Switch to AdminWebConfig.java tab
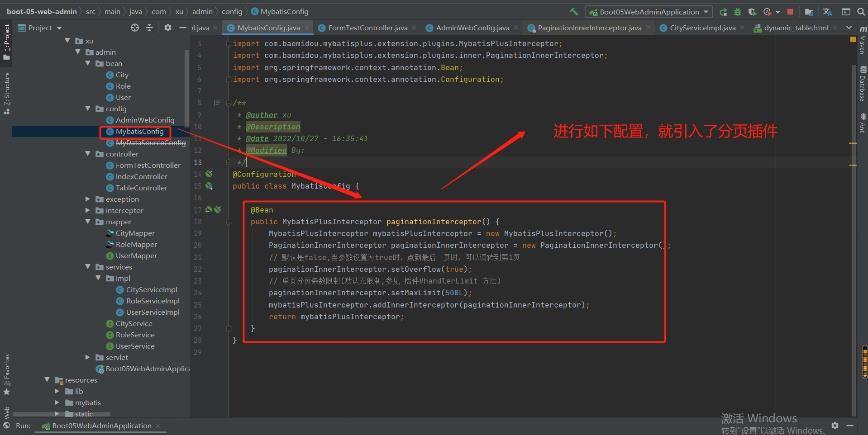 [x=472, y=28]
